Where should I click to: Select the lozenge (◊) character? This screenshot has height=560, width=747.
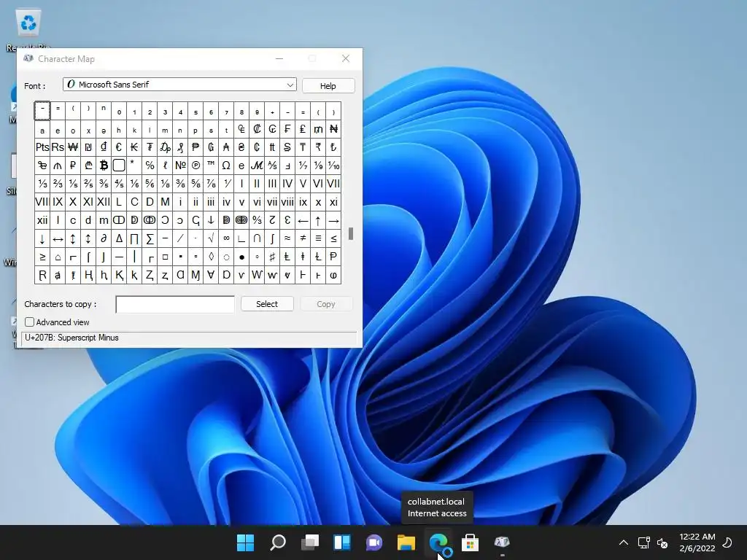(x=211, y=257)
